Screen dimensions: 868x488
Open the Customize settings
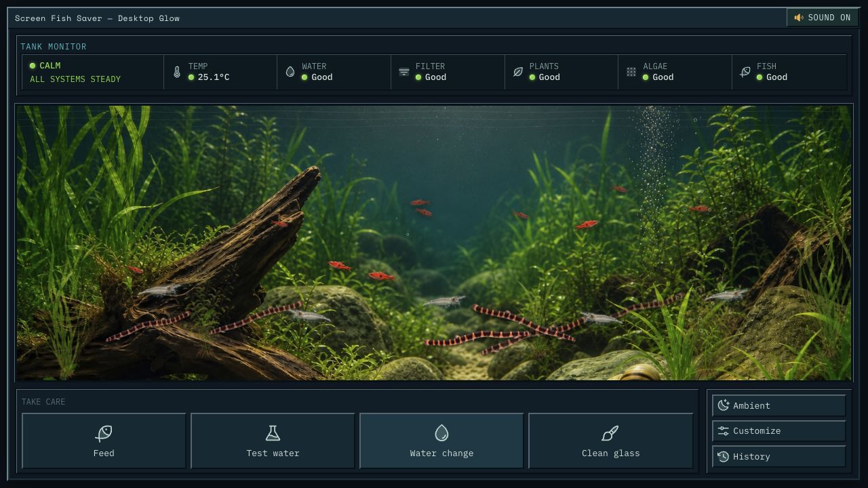click(778, 431)
